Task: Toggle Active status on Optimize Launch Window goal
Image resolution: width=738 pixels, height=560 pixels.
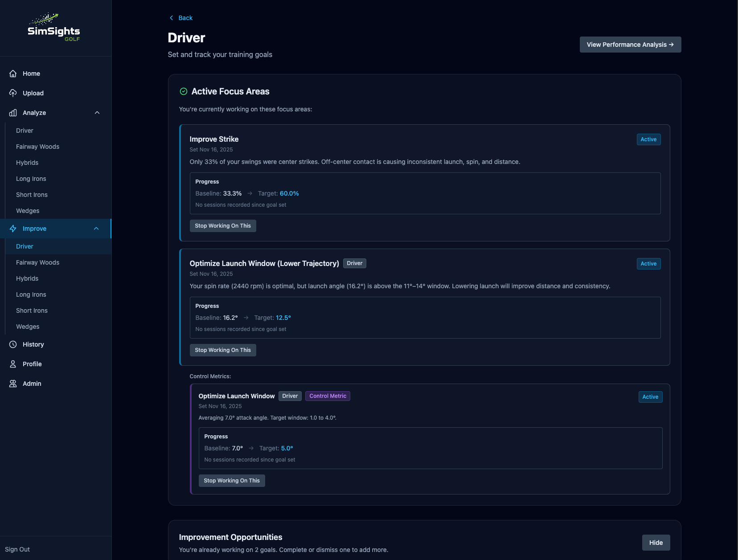Action: click(x=648, y=263)
